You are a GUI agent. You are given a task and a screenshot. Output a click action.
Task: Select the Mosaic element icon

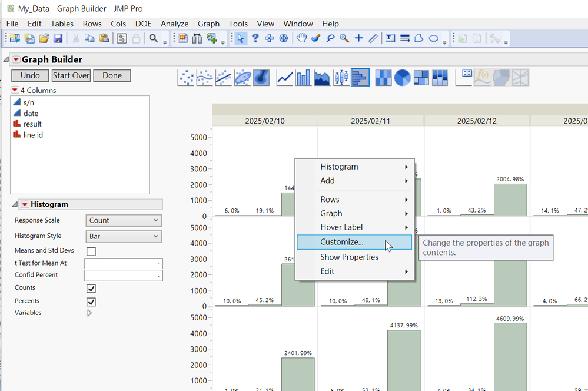coord(440,78)
